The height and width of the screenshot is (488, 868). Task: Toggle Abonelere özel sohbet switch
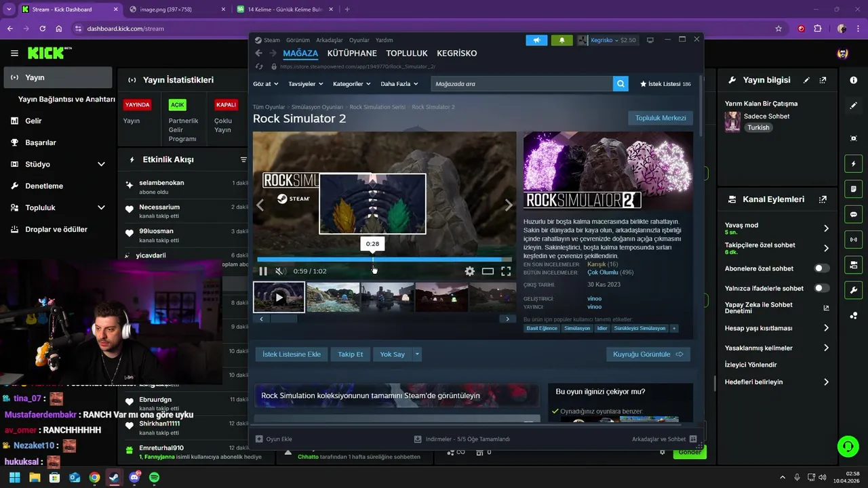(821, 268)
